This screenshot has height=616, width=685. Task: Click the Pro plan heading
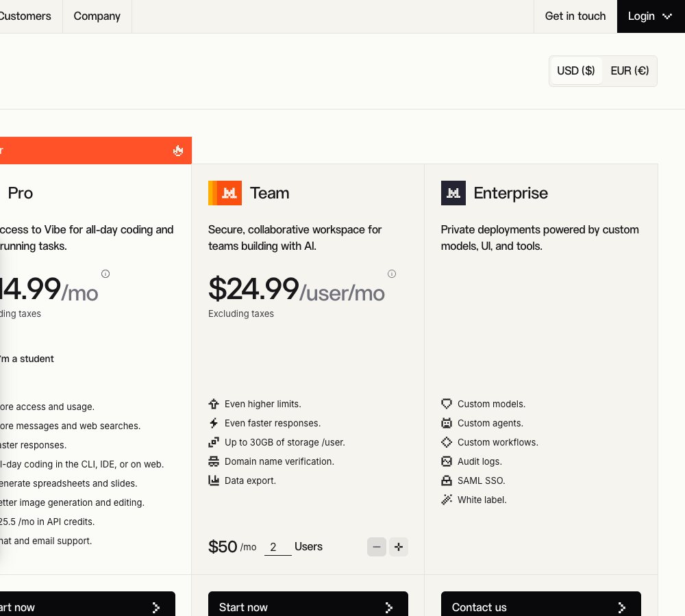20,193
